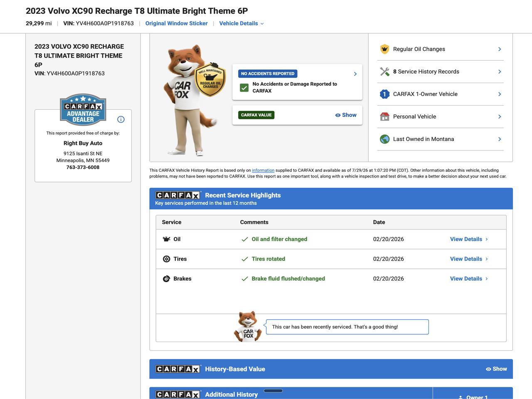Click the 1-Owner Vehicle badge icon

coord(384,94)
